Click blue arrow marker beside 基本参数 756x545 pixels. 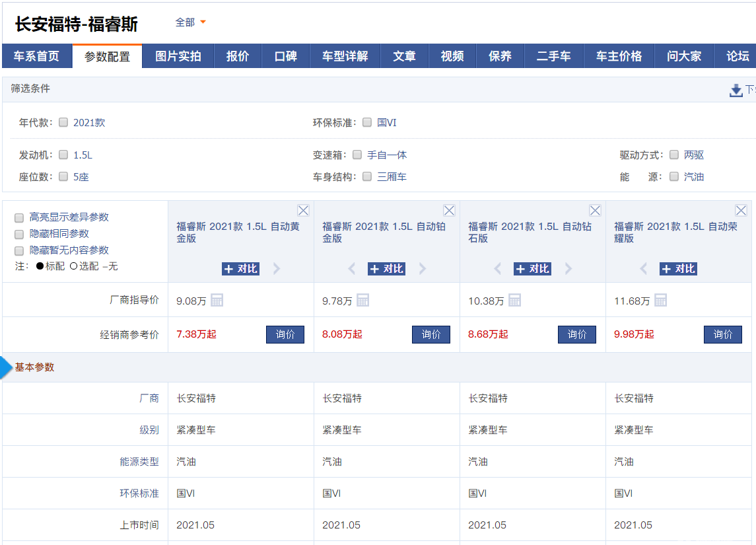point(6,367)
